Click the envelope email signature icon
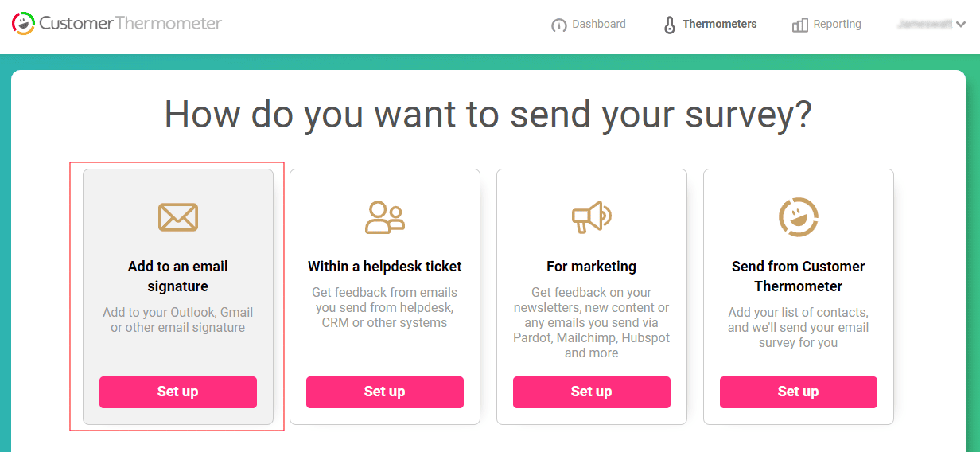Screen dimensions: 980x452 pos(178,217)
